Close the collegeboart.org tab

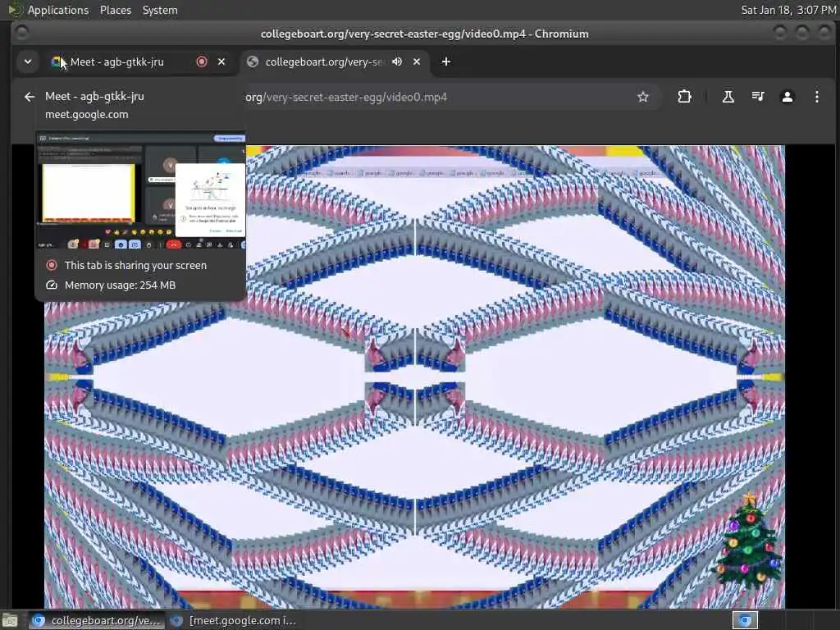click(417, 62)
